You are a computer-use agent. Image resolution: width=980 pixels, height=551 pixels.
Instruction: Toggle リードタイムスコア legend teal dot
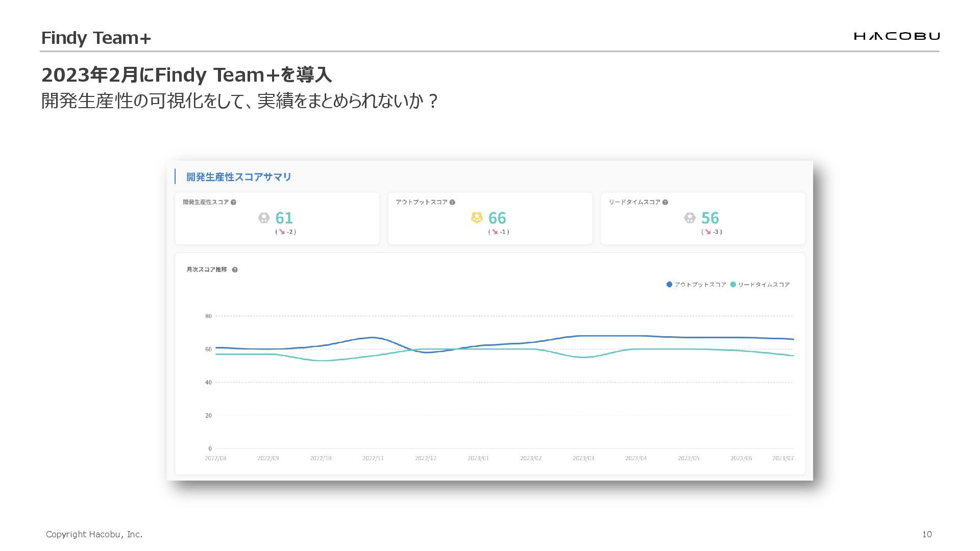pyautogui.click(x=733, y=285)
